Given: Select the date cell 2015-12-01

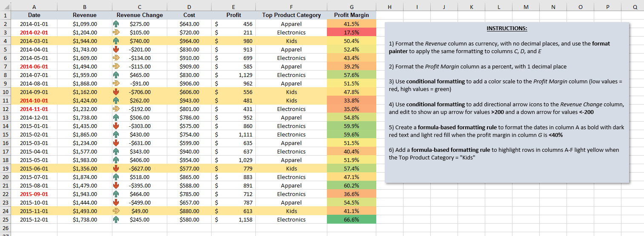Looking at the screenshot, I should [x=34, y=220].
